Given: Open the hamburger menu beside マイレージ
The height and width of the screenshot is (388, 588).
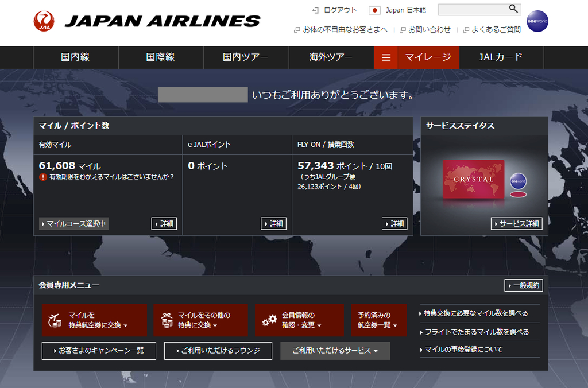Looking at the screenshot, I should tap(386, 57).
